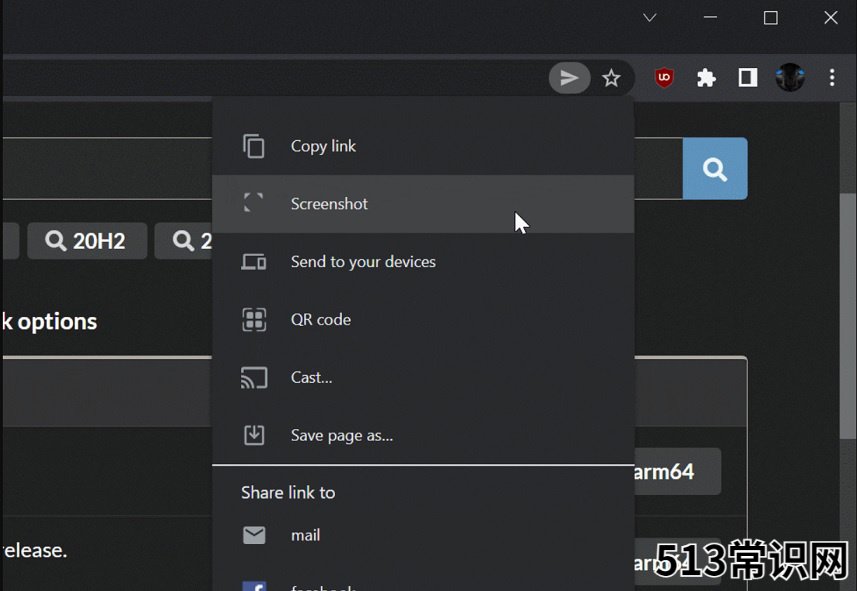This screenshot has height=591, width=857.
Task: Click the mail envelope icon
Action: pos(254,535)
